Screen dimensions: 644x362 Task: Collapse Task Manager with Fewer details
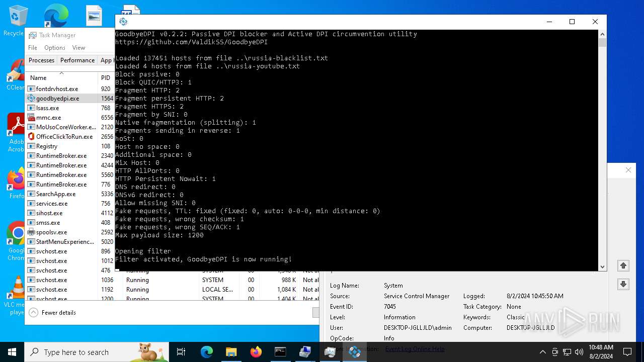click(53, 313)
